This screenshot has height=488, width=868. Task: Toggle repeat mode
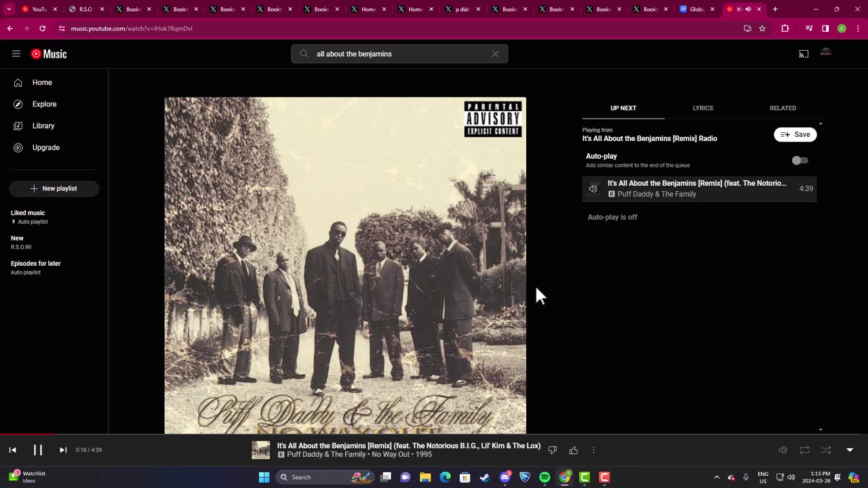(804, 450)
